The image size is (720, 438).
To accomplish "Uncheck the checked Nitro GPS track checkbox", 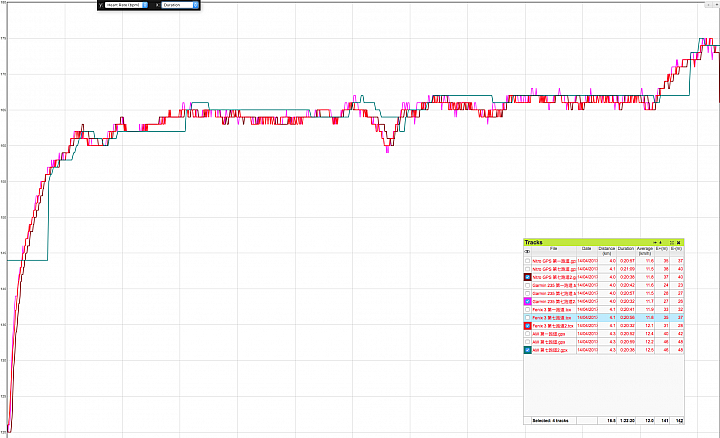I will click(x=528, y=277).
